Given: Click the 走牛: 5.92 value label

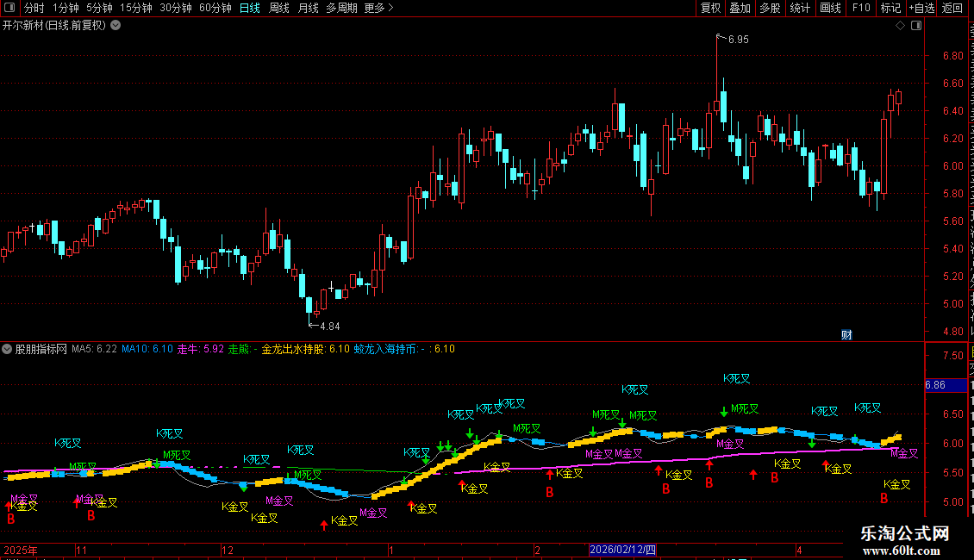Looking at the screenshot, I should click(x=201, y=349).
